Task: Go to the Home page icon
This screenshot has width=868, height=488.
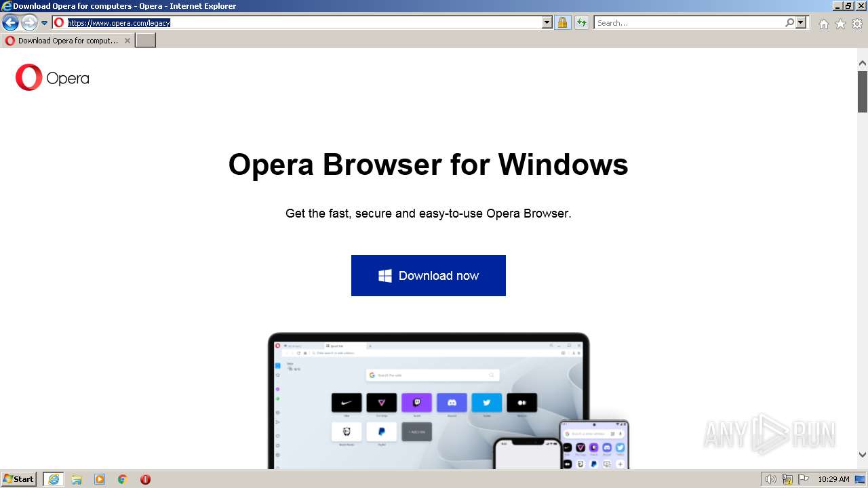Action: click(x=823, y=24)
